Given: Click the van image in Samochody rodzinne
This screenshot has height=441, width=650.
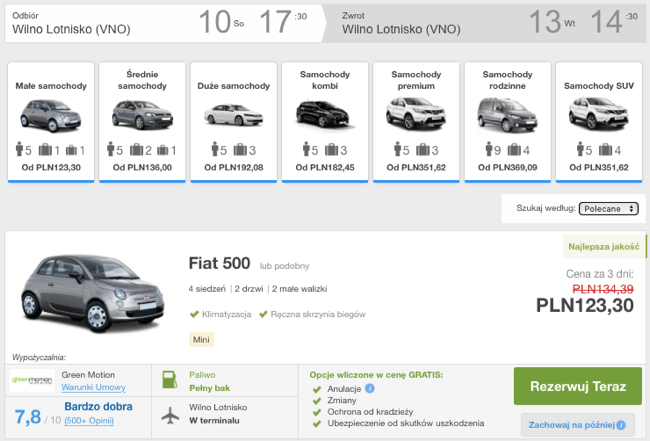Looking at the screenshot, I should click(507, 115).
